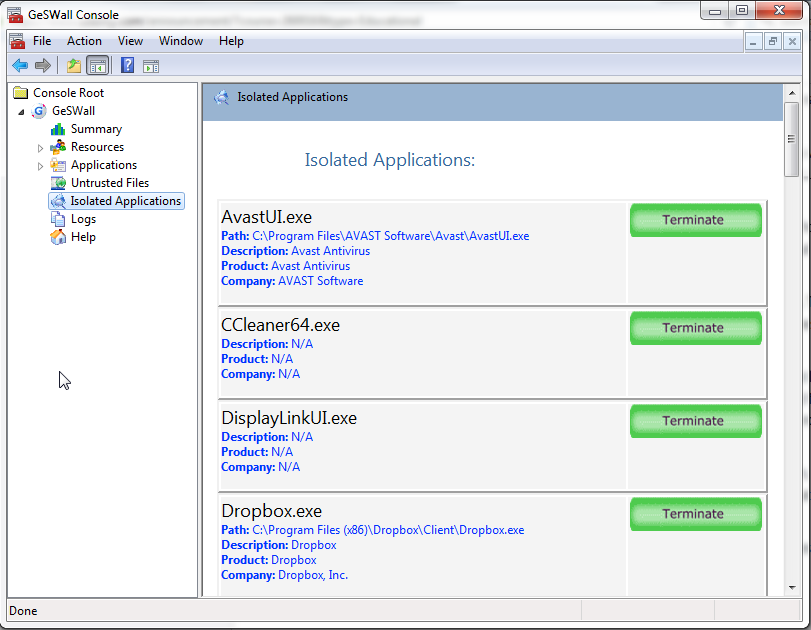The image size is (811, 630).
Task: Click the Up one level folder icon
Action: pos(74,66)
